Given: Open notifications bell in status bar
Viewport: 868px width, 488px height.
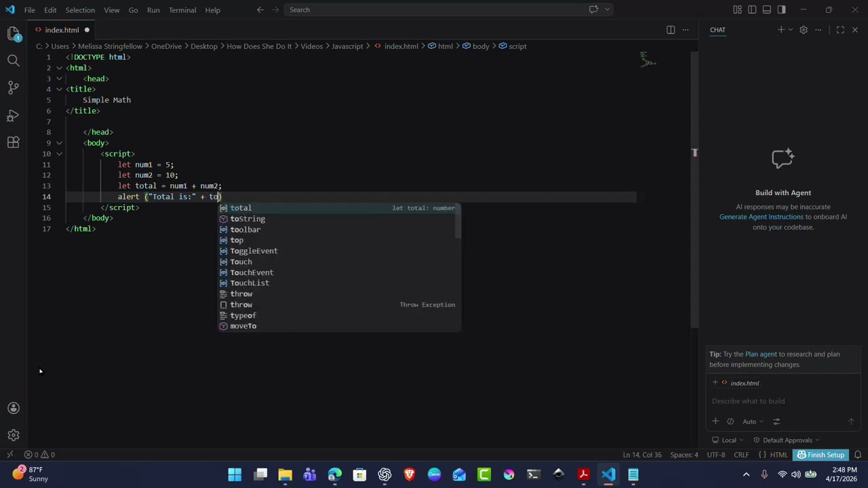Looking at the screenshot, I should tap(858, 455).
